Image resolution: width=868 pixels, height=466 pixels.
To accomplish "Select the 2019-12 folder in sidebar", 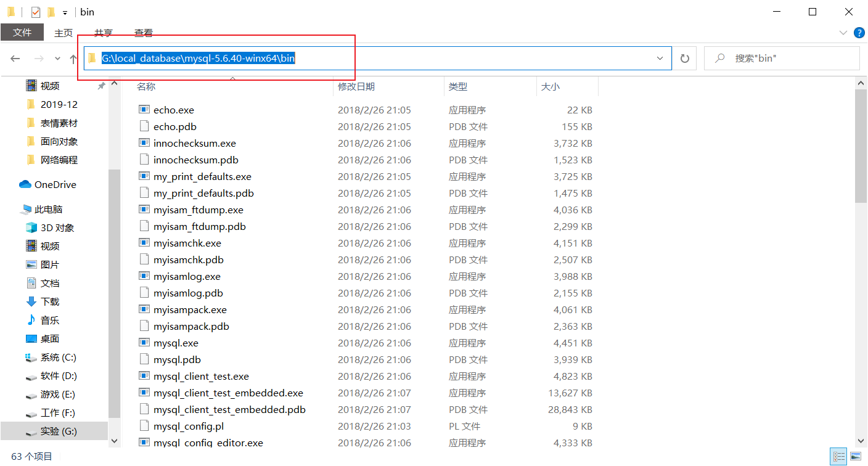I will pos(59,104).
